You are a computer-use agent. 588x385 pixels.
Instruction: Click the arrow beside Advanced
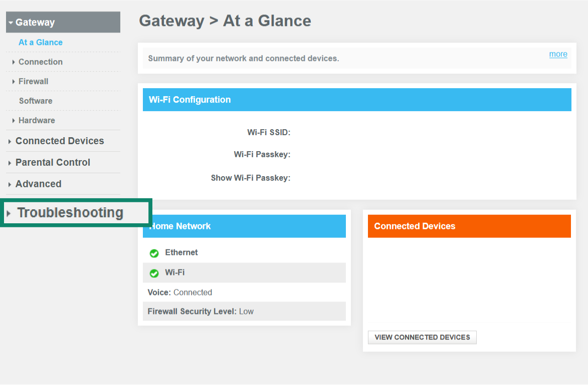[9, 184]
